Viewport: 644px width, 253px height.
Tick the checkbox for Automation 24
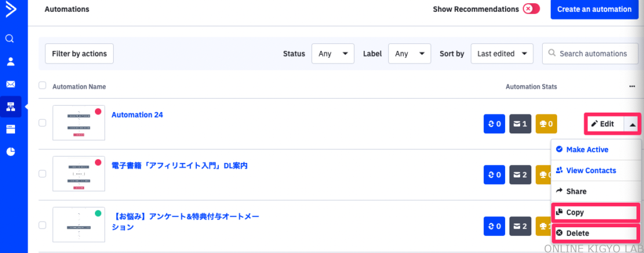[x=42, y=123]
